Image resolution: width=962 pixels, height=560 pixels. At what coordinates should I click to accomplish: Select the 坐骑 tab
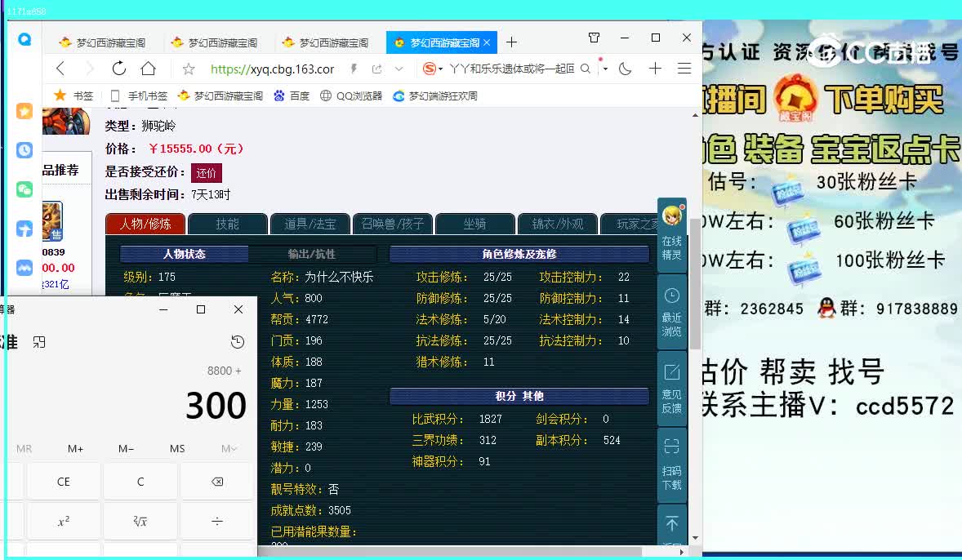click(474, 224)
